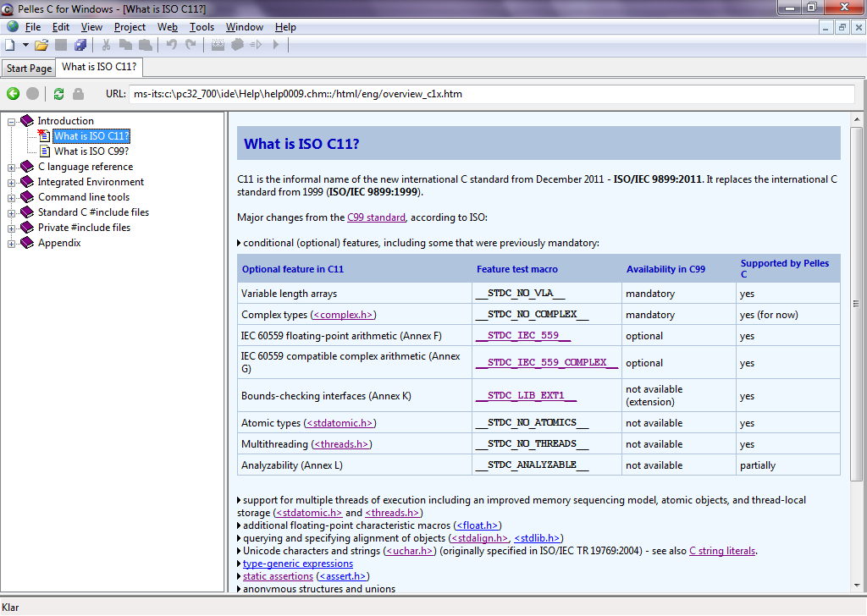Open the __STDC_IEC_559__ macro link
Viewport: 867px width, 616px height.
(523, 335)
